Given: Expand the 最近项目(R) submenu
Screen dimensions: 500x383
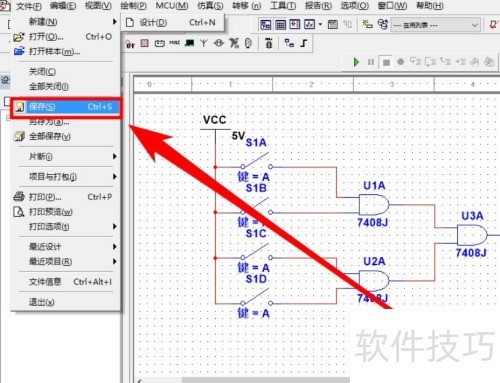Looking at the screenshot, I should pos(66,262).
